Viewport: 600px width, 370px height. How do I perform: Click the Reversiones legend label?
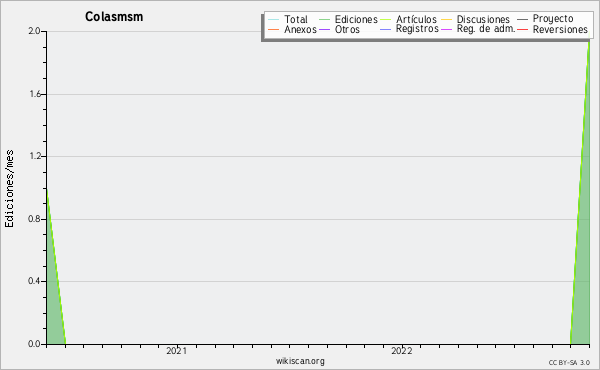click(560, 29)
